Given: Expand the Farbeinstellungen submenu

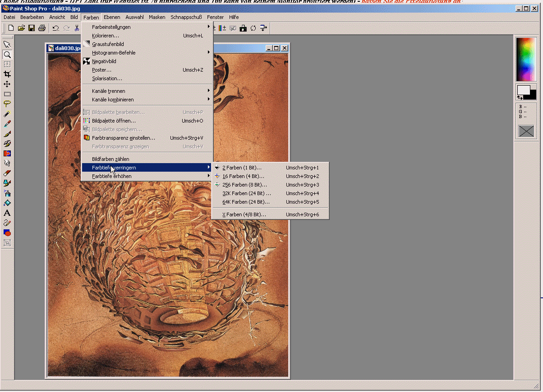Looking at the screenshot, I should coord(147,27).
